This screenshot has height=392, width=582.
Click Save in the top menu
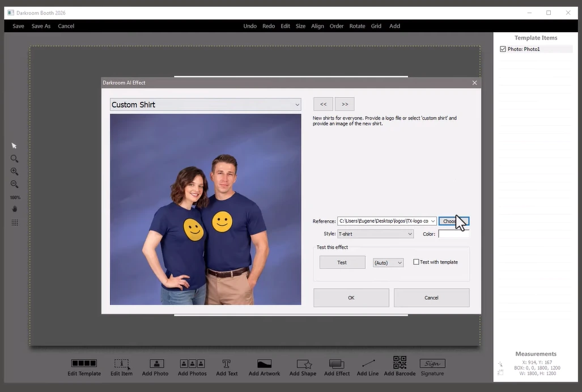coord(18,26)
